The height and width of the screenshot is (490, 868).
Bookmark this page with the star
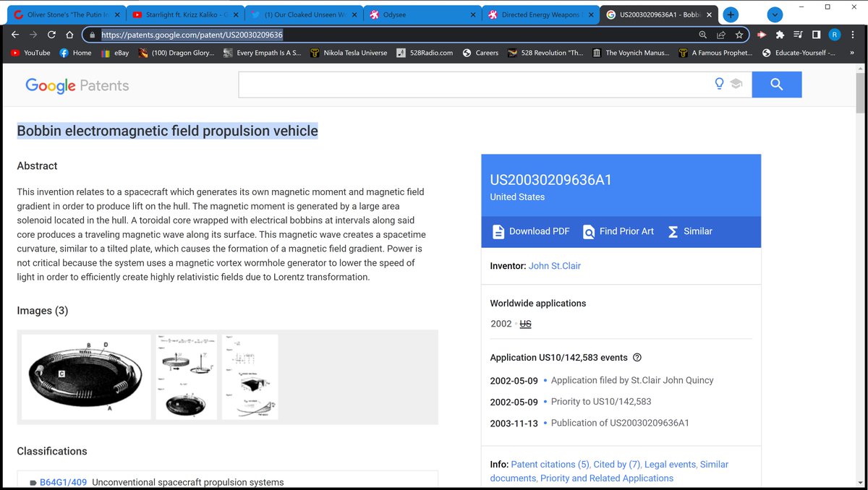pyautogui.click(x=739, y=35)
